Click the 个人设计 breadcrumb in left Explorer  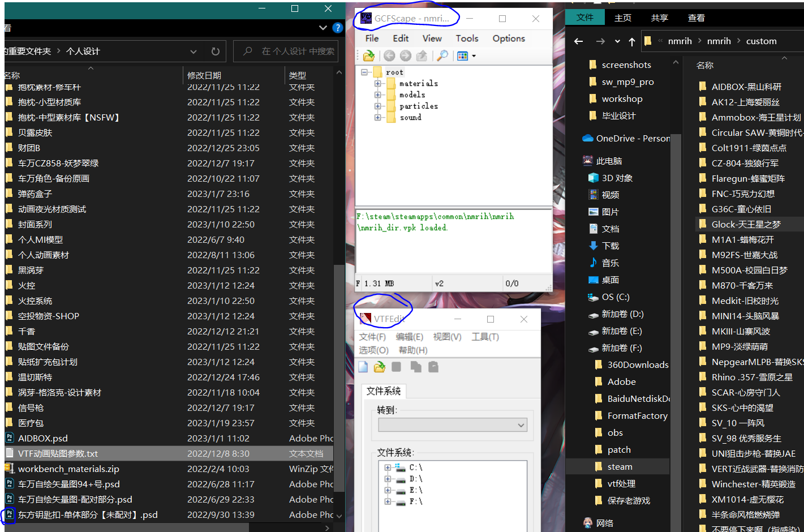[83, 51]
